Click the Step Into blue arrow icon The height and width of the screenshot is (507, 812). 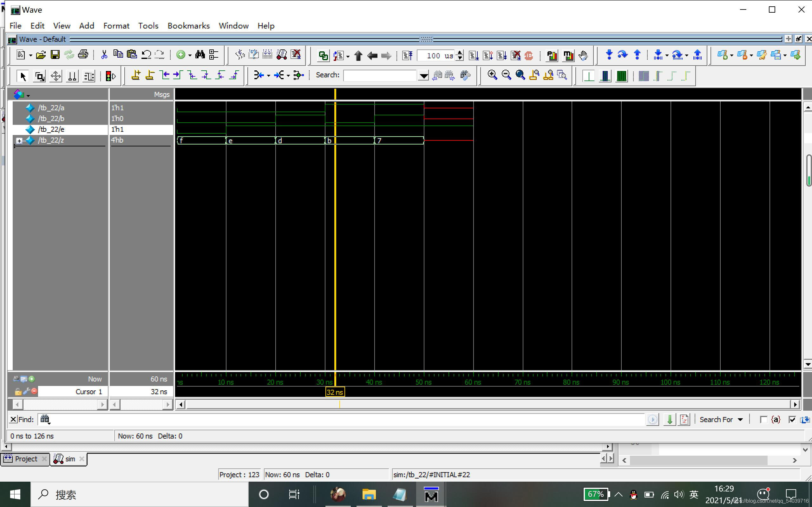coord(609,55)
